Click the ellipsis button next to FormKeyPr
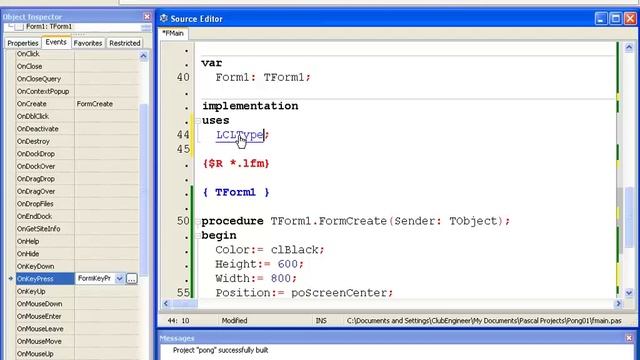This screenshot has width=640, height=360. coord(131,279)
